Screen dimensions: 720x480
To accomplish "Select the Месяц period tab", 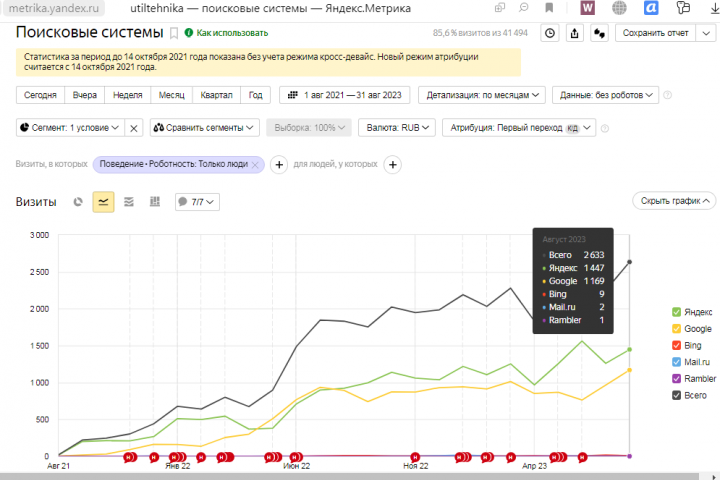I will point(171,95).
